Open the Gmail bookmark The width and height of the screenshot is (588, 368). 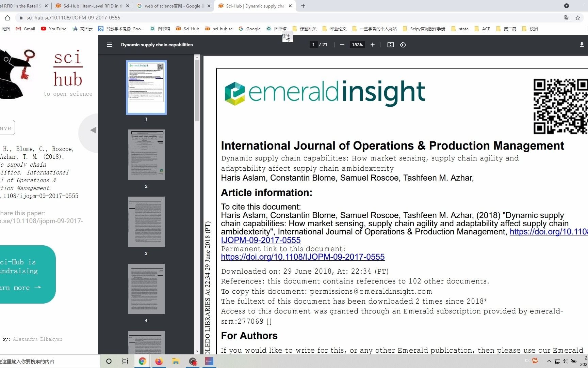[x=26, y=29]
